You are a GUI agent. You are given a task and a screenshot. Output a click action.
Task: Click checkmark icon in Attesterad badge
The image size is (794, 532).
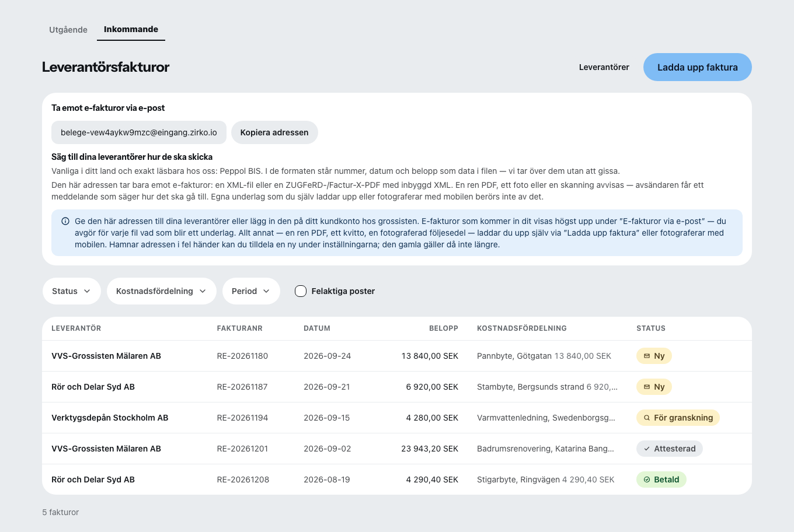(x=647, y=449)
